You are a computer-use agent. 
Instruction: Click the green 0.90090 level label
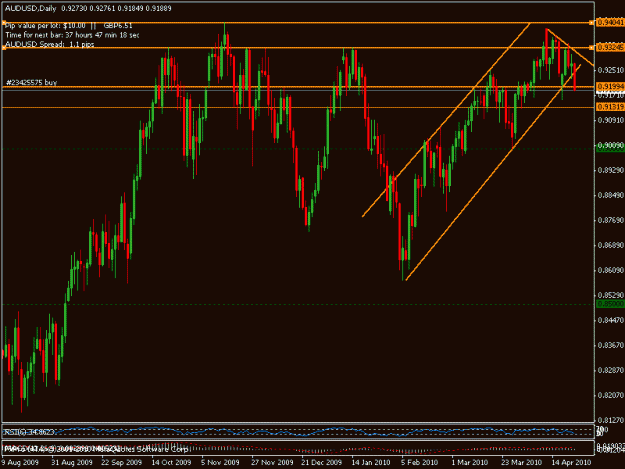point(610,146)
